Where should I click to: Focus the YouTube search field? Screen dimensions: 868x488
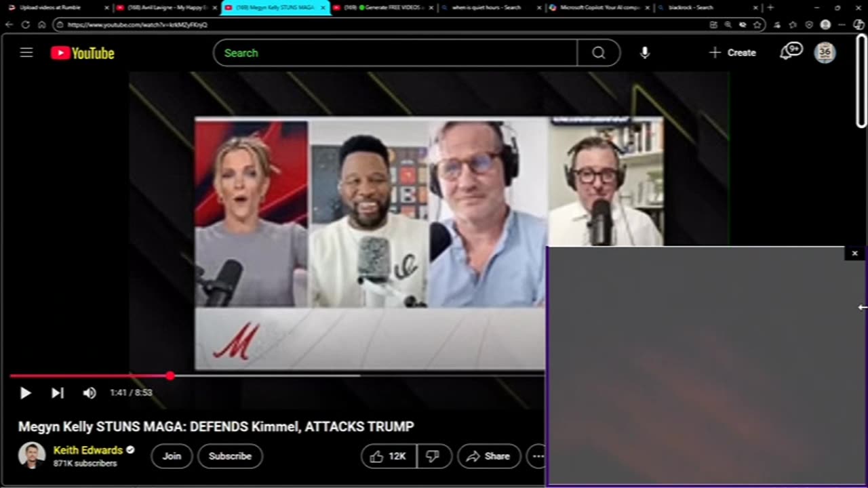[395, 53]
